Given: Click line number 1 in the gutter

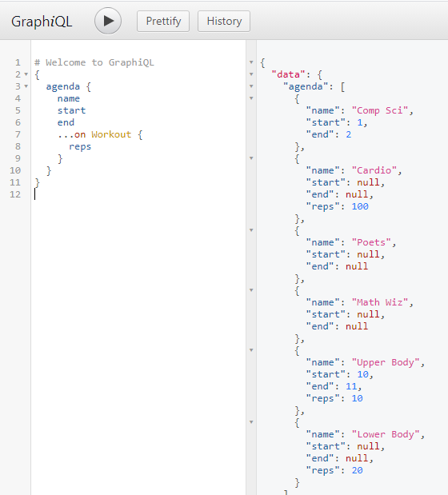Looking at the screenshot, I should tap(18, 62).
